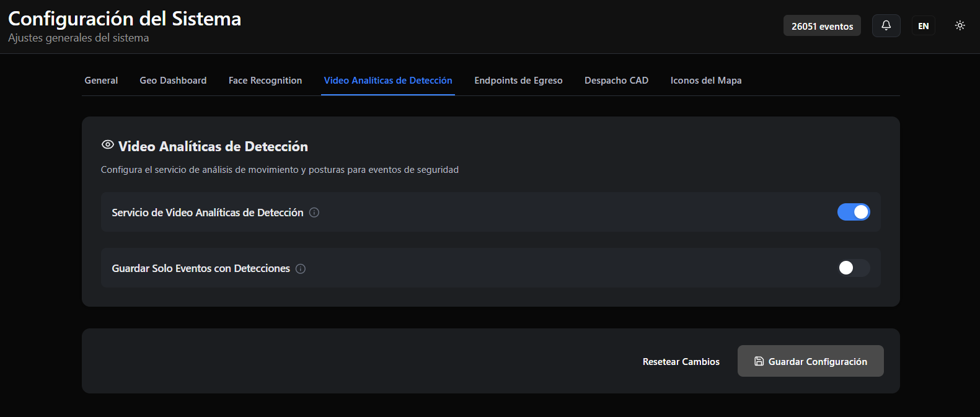Click the Video Analíticas de Detección section title
Screen dimensions: 980x417
(213, 146)
